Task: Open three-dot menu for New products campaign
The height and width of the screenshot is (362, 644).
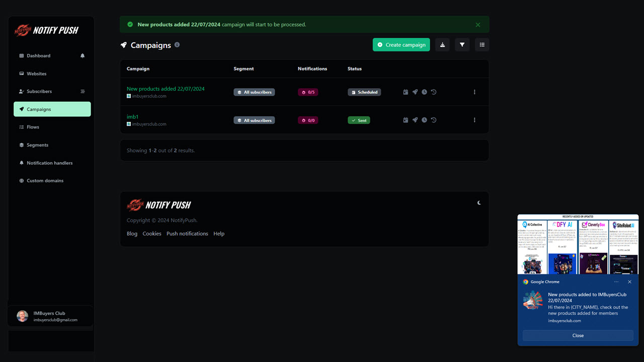Action: pyautogui.click(x=474, y=92)
